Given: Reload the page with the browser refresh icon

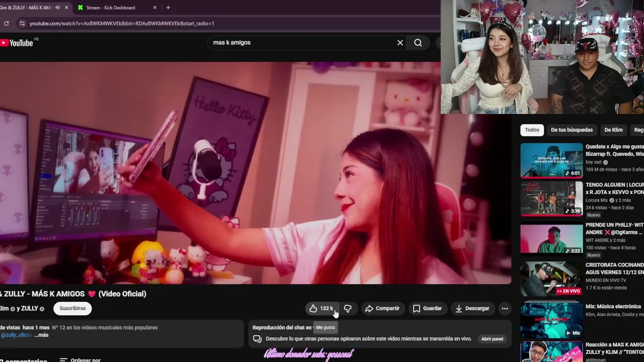Looking at the screenshot, I should pyautogui.click(x=6, y=23).
